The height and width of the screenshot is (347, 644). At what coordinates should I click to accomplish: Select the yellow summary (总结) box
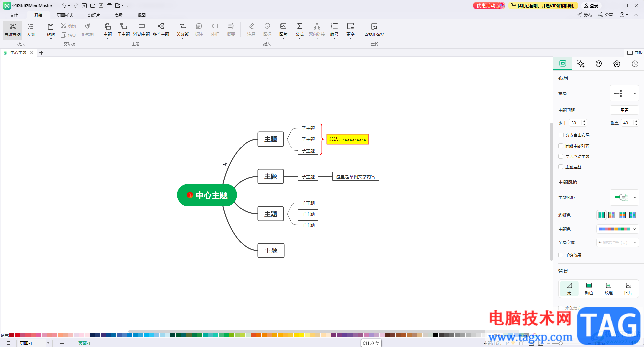(x=347, y=139)
